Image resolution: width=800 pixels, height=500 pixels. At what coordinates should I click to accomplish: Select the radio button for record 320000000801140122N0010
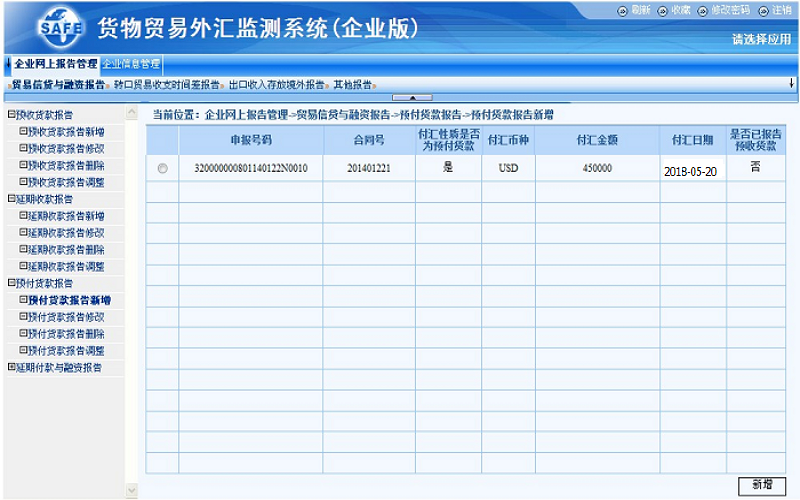point(162,169)
